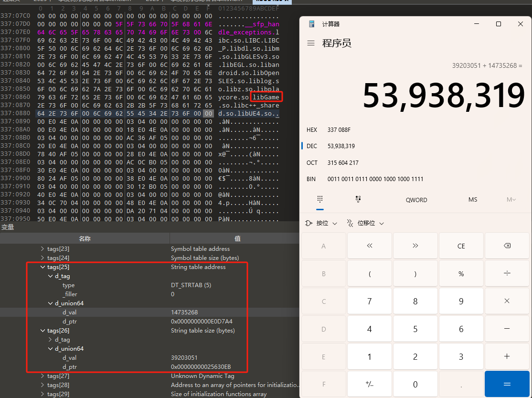Expand the tags[27] tree node
The height and width of the screenshot is (398, 532).
pyautogui.click(x=43, y=376)
